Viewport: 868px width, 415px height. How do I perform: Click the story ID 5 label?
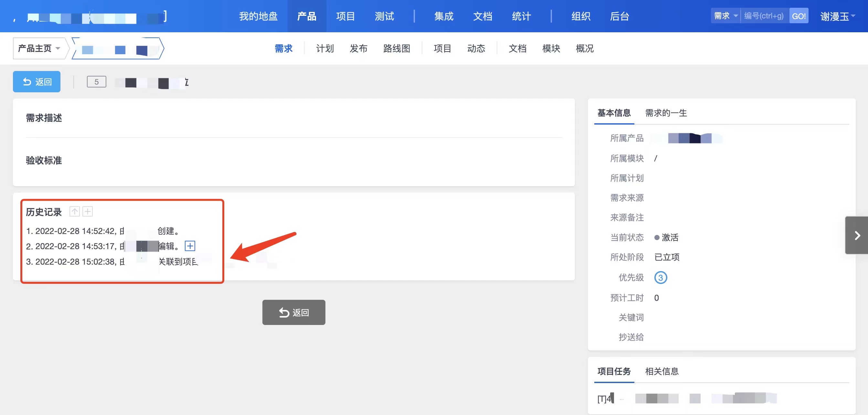(96, 82)
